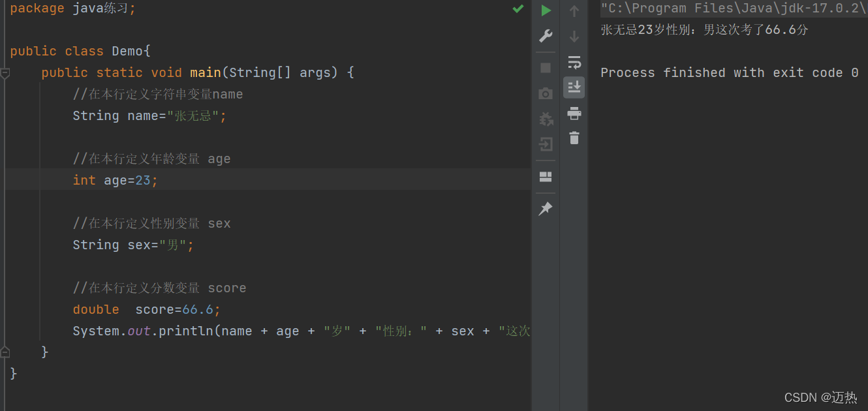The height and width of the screenshot is (411, 868).
Task: Click the JDK path line in console
Action: coord(734,8)
